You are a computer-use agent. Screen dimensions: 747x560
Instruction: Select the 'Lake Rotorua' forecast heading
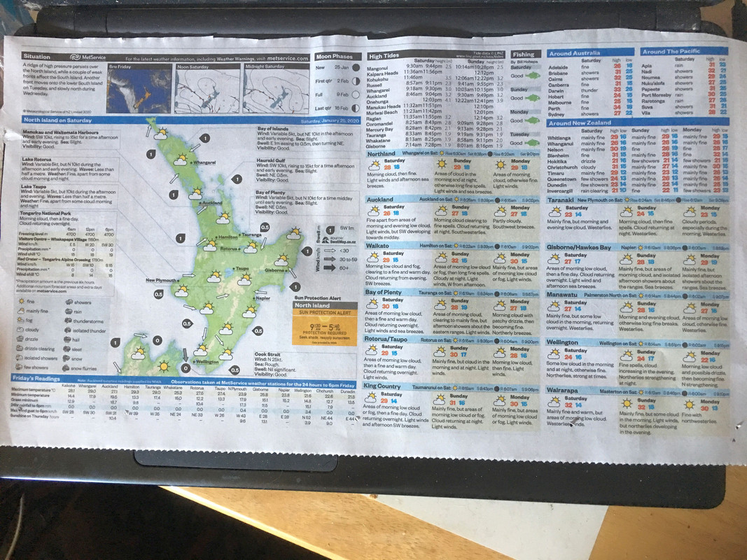(36, 160)
